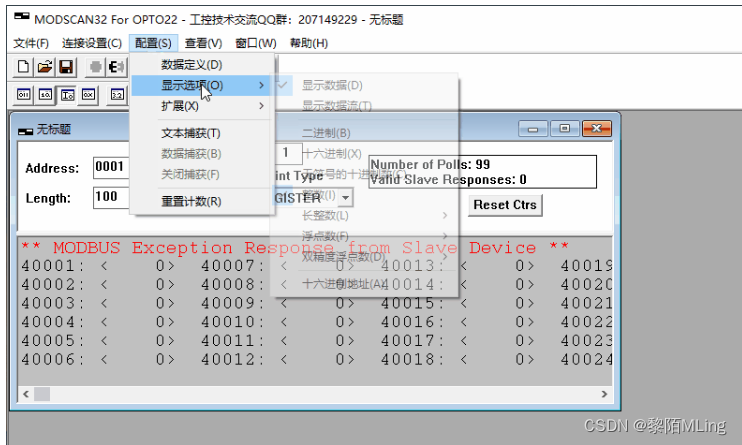Image resolution: width=742 pixels, height=445 pixels.
Task: Click the disconnect plug toolbar icon
Action: (116, 67)
